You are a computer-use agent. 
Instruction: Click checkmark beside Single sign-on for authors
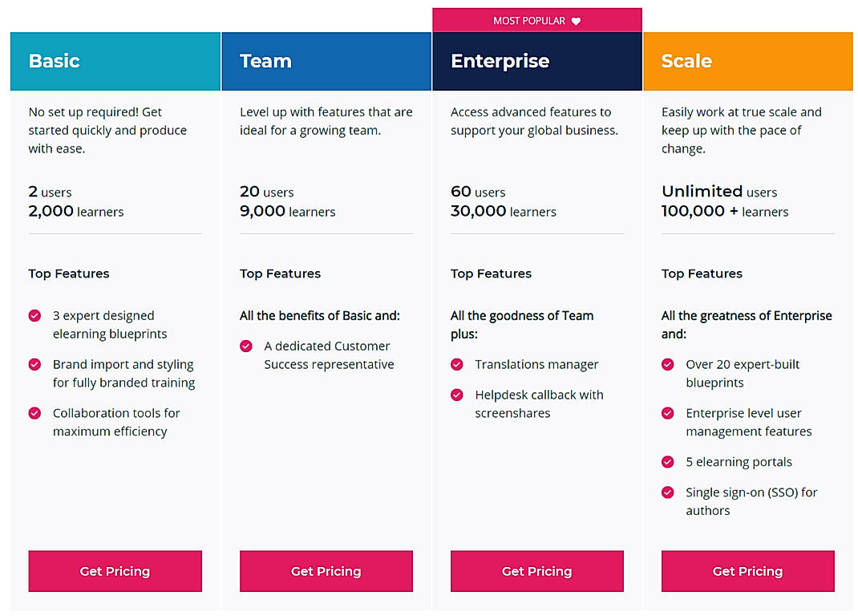(x=667, y=492)
